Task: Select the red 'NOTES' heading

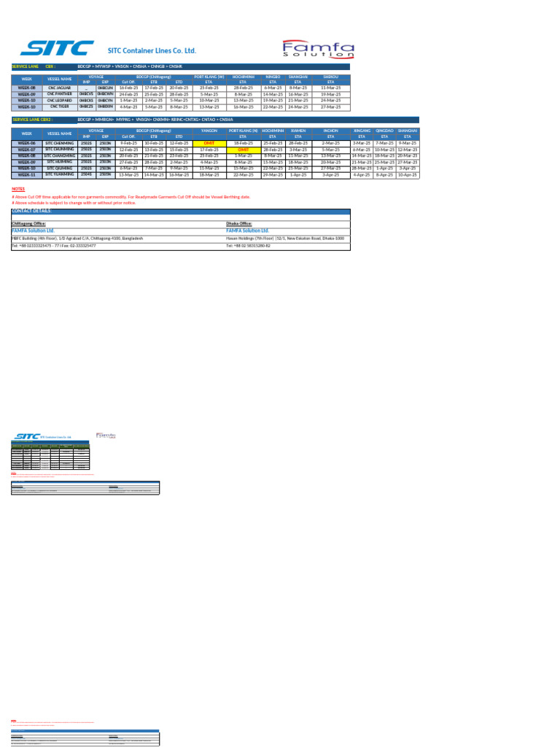Action: (18, 189)
